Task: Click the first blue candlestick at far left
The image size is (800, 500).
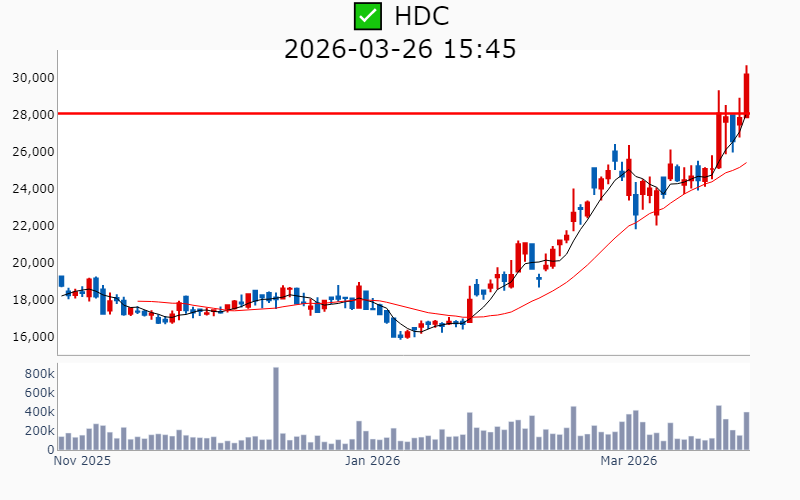Action: point(61,282)
